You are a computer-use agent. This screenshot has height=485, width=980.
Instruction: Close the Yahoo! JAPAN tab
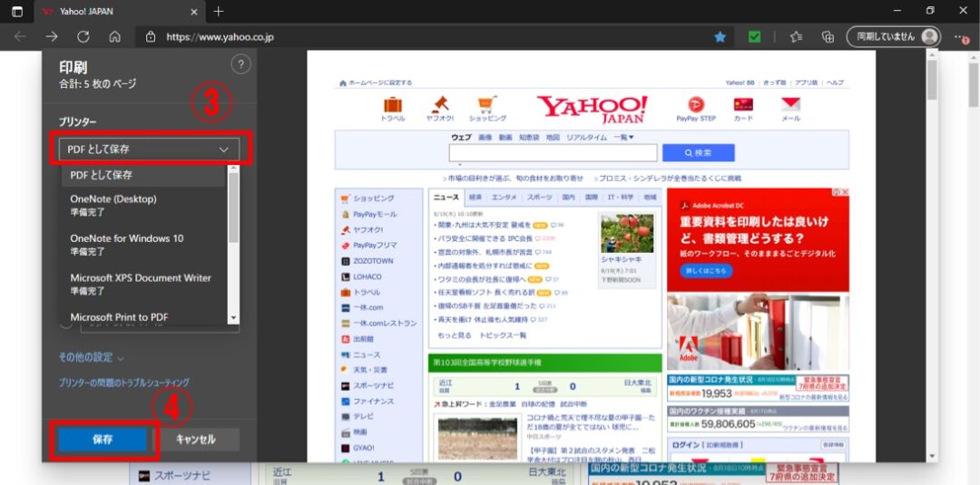(194, 11)
